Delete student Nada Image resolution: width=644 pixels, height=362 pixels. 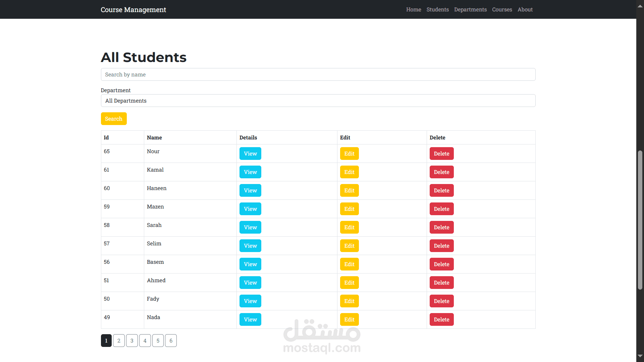(x=441, y=319)
